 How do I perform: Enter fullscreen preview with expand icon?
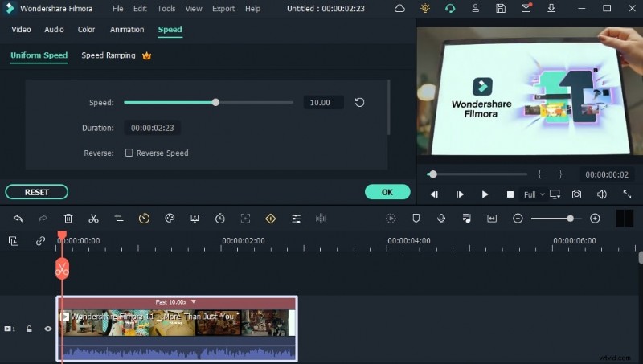pos(627,194)
